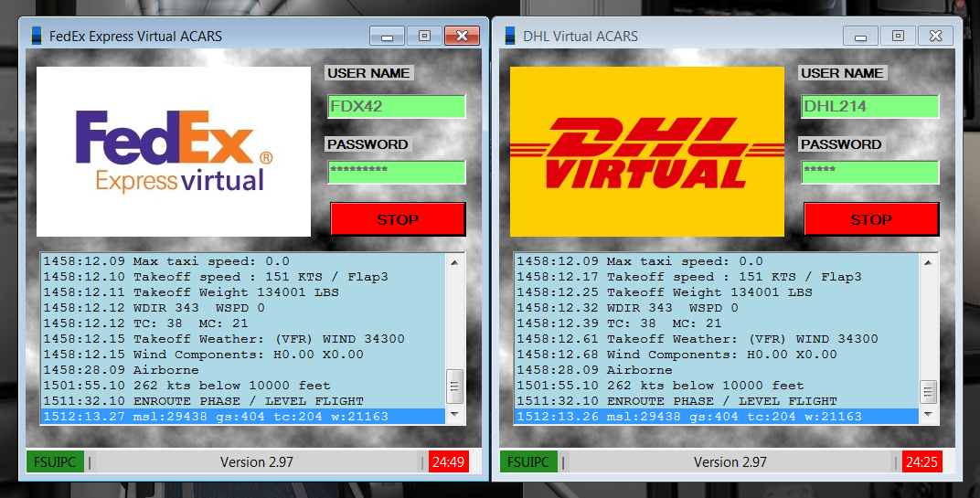
Task: Select DHL log line 1458:12.39 TC: 38
Action: pos(717,323)
